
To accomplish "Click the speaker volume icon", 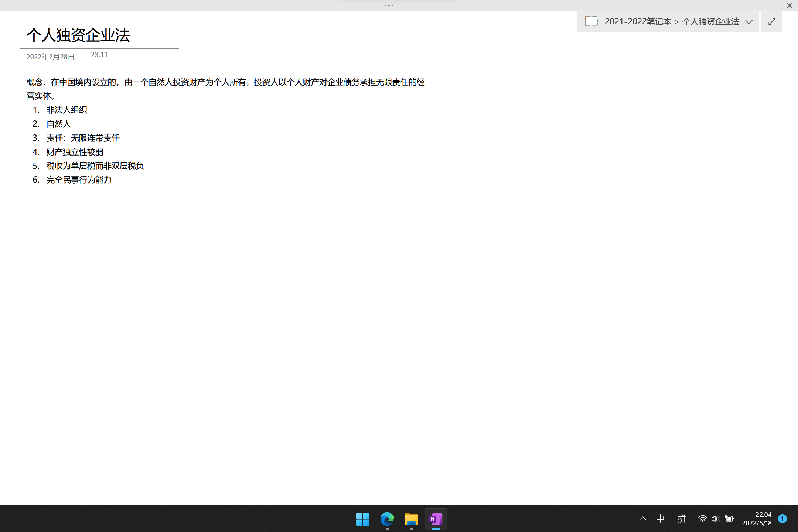I will 715,519.
